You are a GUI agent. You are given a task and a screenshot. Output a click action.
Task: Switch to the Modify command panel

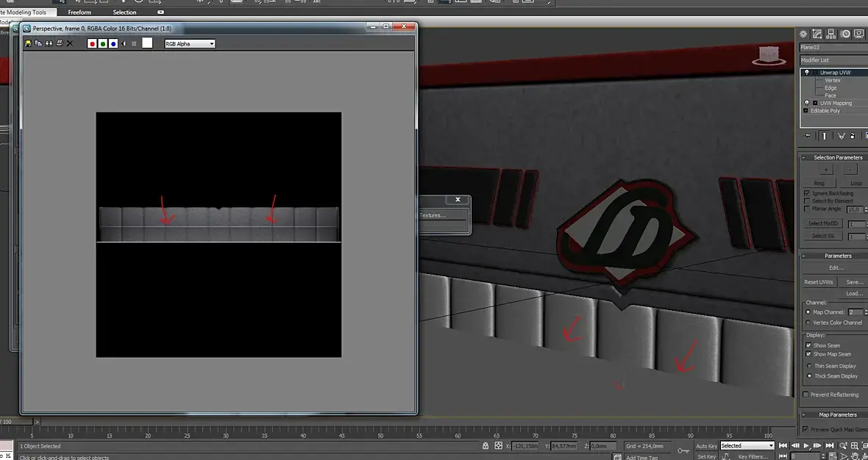point(818,35)
